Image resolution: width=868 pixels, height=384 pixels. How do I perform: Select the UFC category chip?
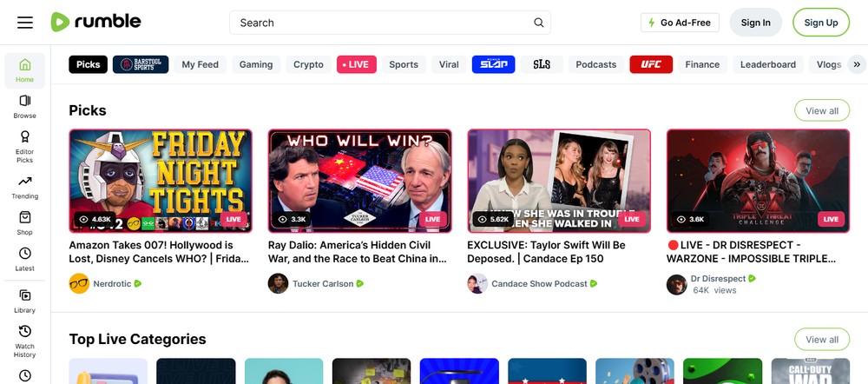(651, 64)
